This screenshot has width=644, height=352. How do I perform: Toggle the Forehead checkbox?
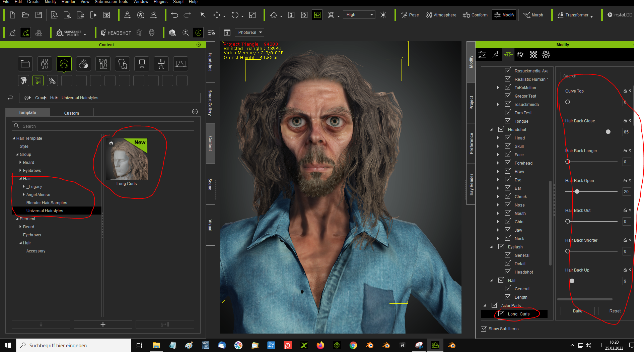point(508,163)
